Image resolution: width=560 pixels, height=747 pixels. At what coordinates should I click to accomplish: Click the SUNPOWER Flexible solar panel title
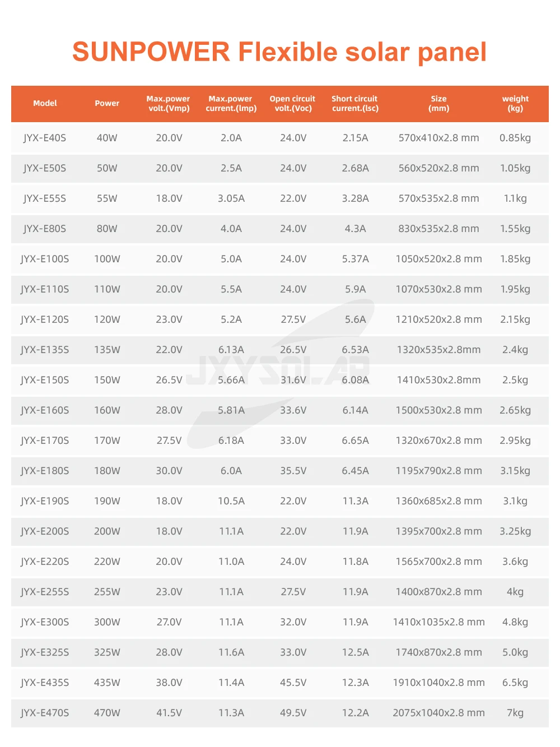coord(279,52)
